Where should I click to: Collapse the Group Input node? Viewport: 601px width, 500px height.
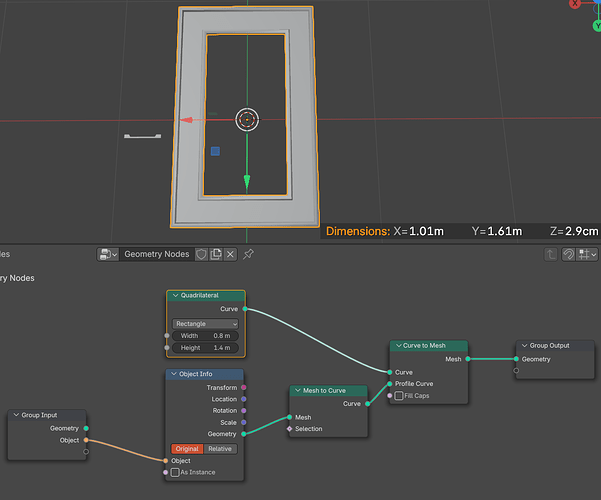[x=16, y=415]
